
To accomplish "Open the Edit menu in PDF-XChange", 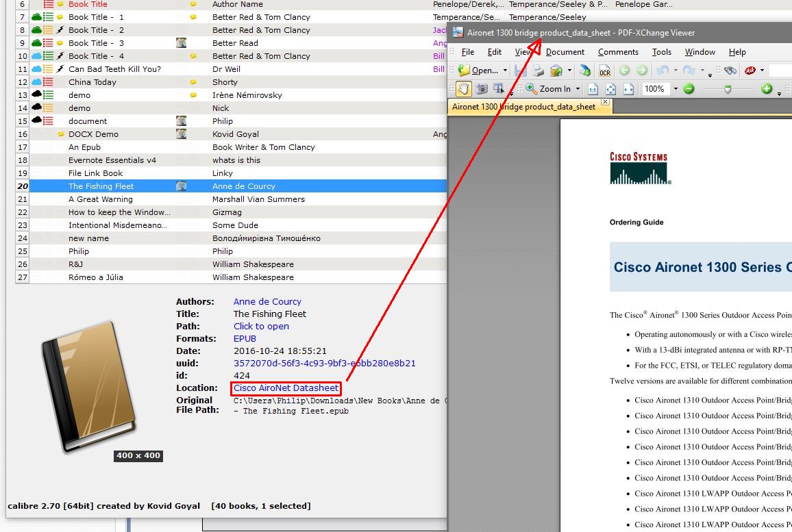I will pyautogui.click(x=495, y=52).
